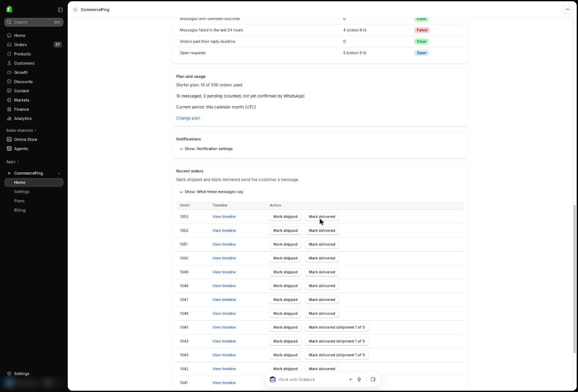Click the Markets globe icon

click(9, 100)
